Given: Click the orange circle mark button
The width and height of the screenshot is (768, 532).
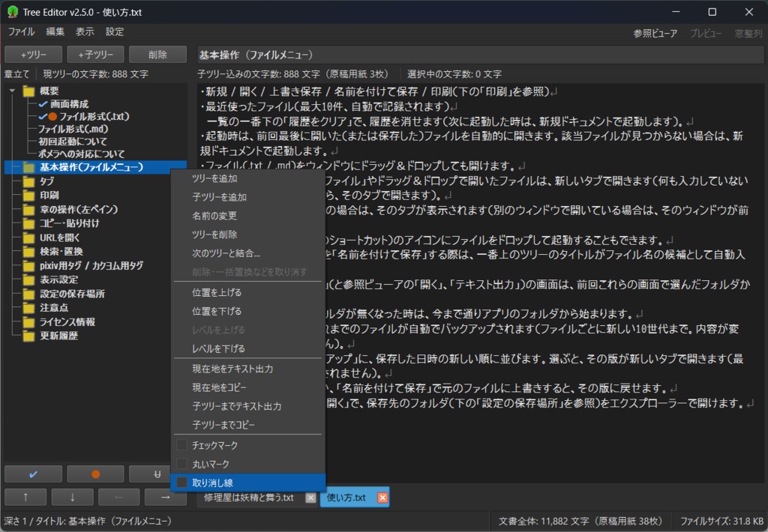Looking at the screenshot, I should click(95, 474).
